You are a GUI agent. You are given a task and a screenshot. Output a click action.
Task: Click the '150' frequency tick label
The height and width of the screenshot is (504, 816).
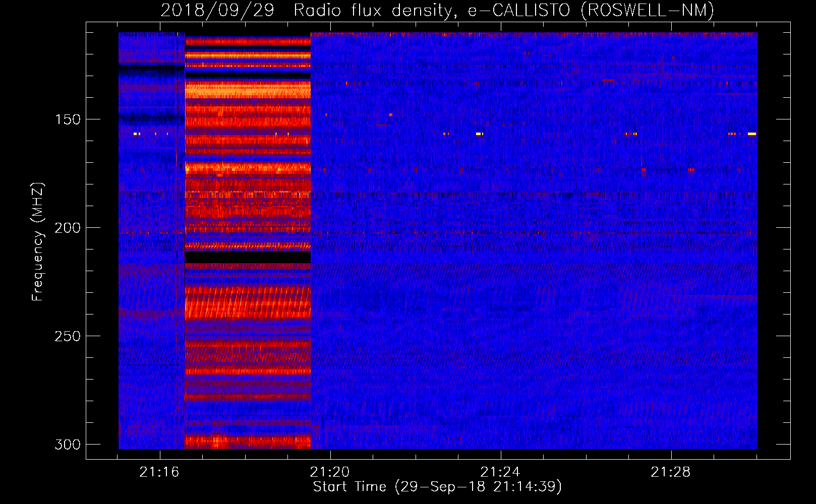pyautogui.click(x=68, y=119)
